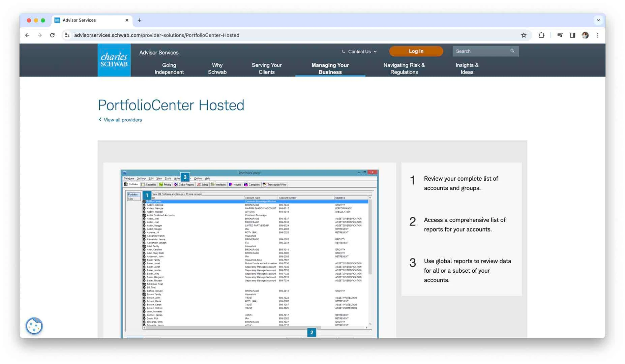The height and width of the screenshot is (364, 625).
Task: Click the Account Type column header
Action: (x=261, y=198)
